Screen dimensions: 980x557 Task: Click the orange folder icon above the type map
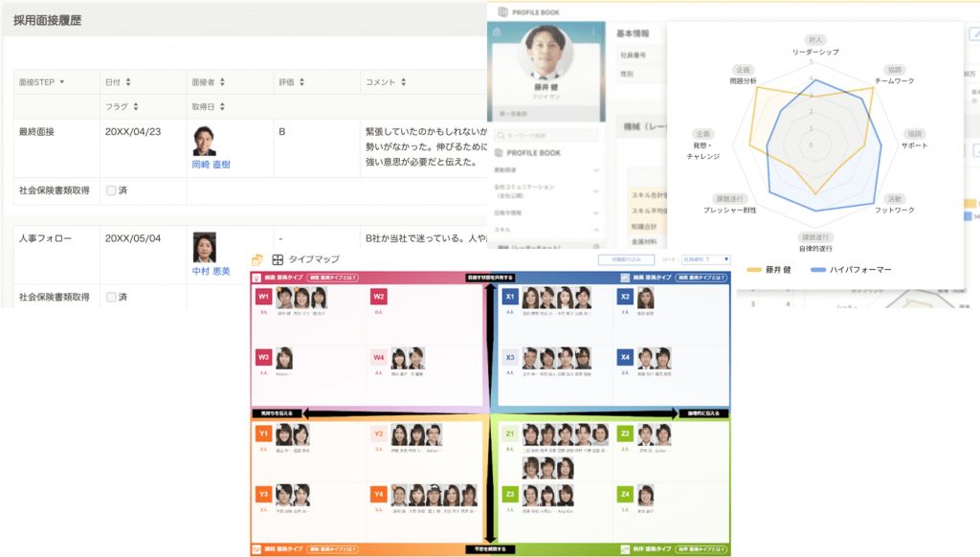pyautogui.click(x=256, y=259)
